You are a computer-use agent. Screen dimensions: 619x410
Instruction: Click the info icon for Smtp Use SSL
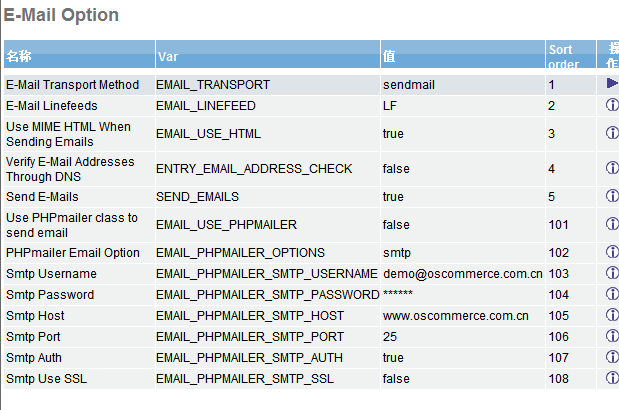[x=612, y=378]
